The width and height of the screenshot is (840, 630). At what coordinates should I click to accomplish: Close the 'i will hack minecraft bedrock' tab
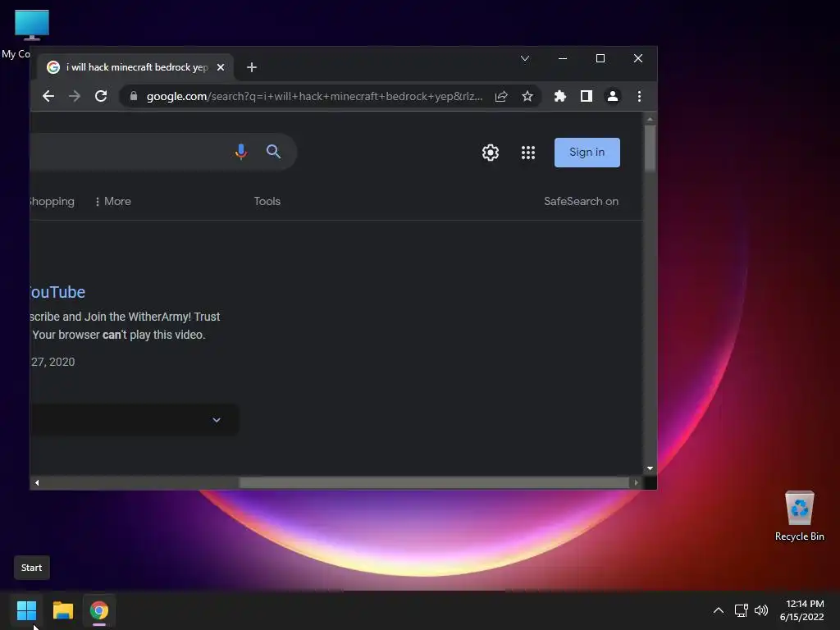point(220,67)
